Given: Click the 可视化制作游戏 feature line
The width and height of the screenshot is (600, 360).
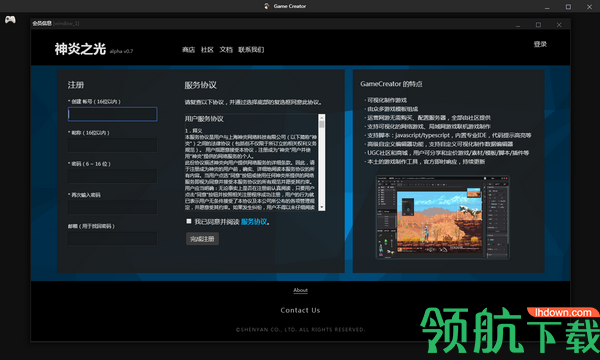Looking at the screenshot, I should pyautogui.click(x=386, y=100).
